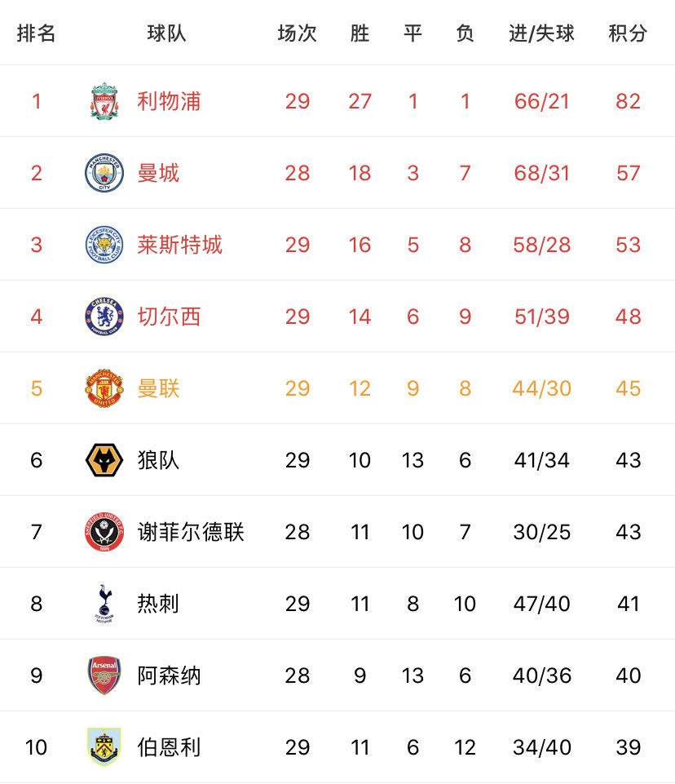Click the Sheffield United crest
The image size is (675, 784).
point(104,532)
